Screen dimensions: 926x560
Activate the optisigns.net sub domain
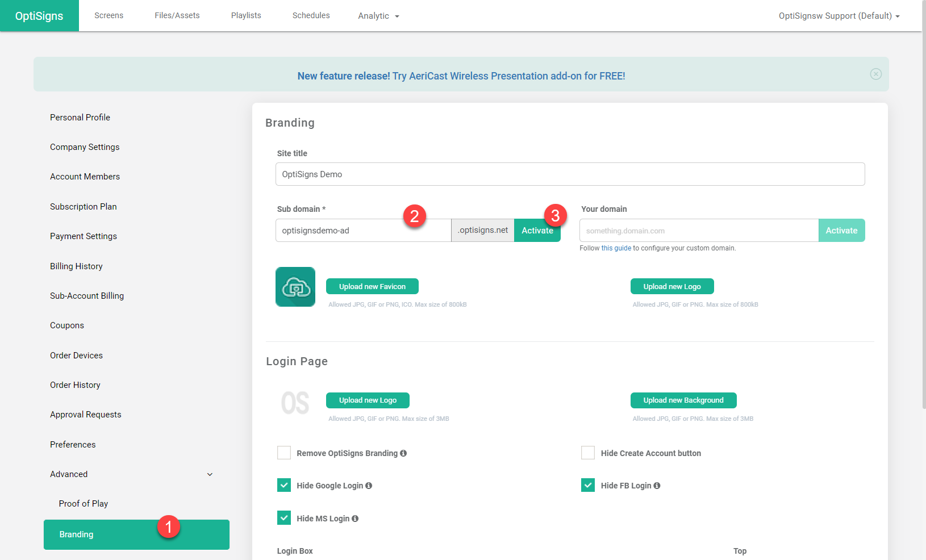537,230
